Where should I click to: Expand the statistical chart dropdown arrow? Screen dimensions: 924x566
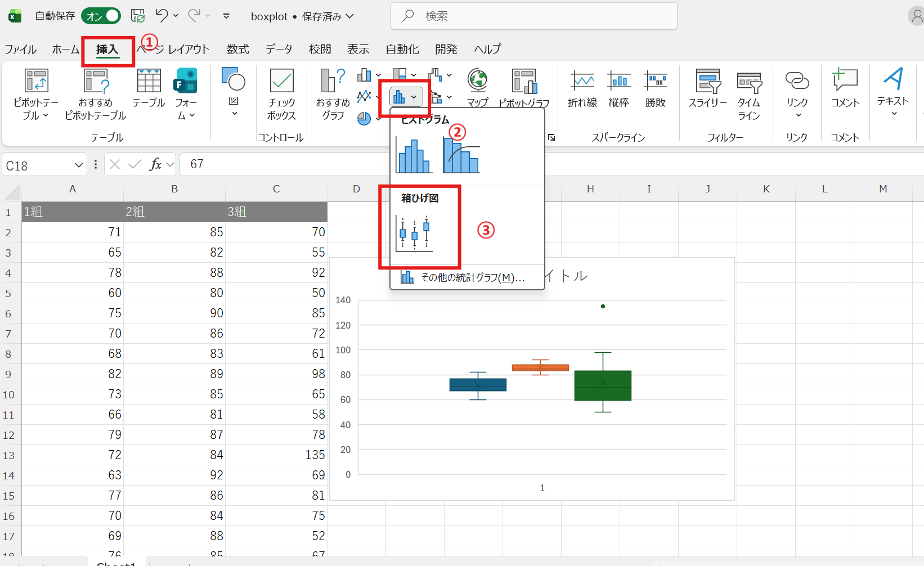click(x=414, y=97)
